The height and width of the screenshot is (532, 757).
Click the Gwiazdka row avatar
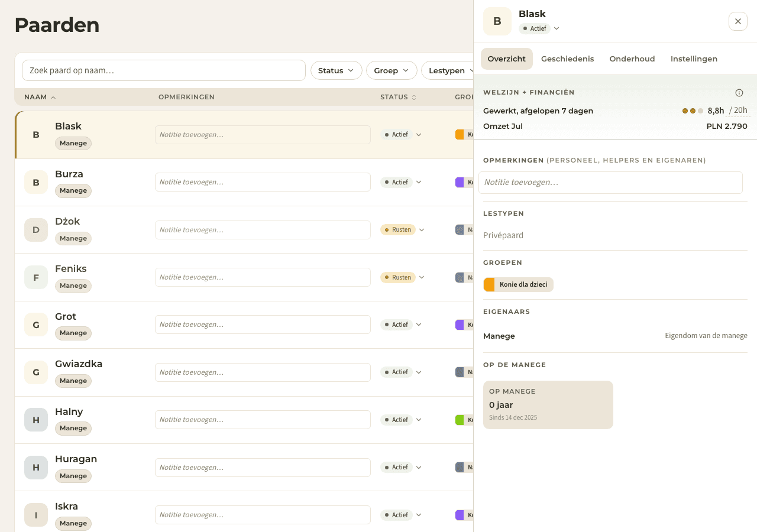coord(36,372)
